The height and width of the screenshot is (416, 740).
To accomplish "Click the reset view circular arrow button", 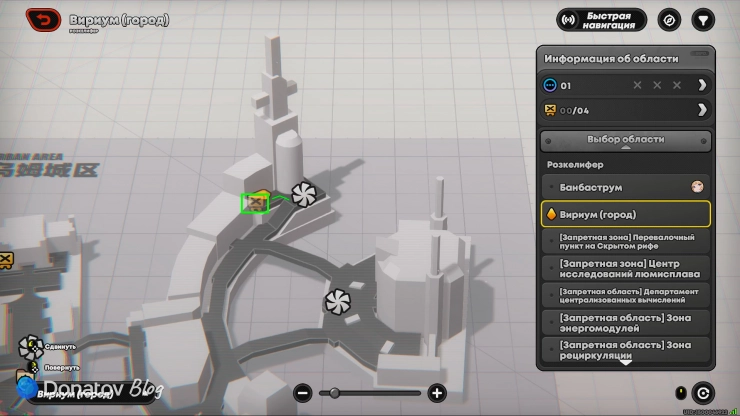I will (703, 393).
